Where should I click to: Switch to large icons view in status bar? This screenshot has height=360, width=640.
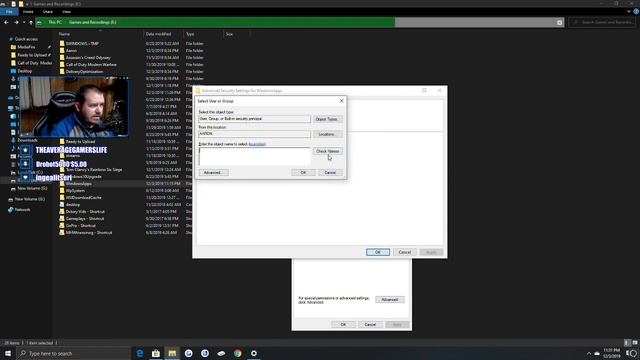point(635,343)
